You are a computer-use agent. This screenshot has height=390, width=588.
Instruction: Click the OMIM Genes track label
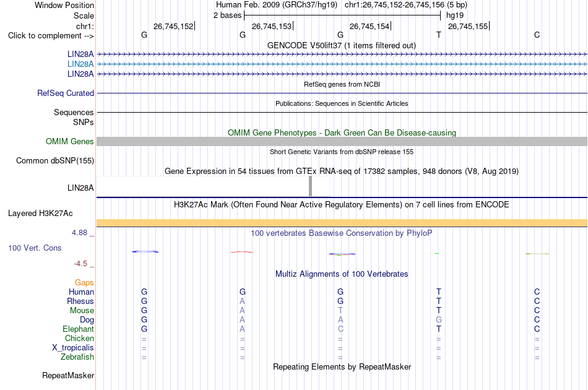[70, 141]
